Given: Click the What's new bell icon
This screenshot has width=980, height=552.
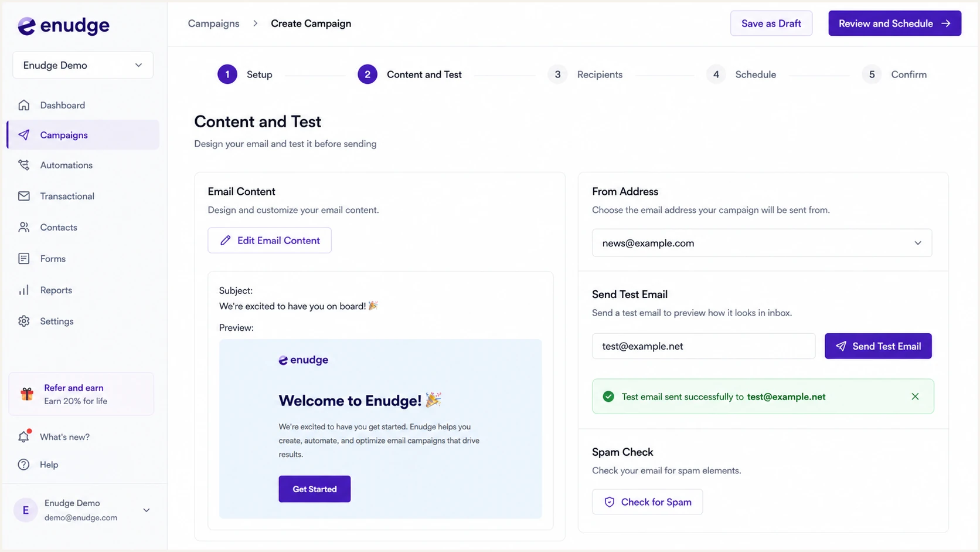Looking at the screenshot, I should 24,436.
